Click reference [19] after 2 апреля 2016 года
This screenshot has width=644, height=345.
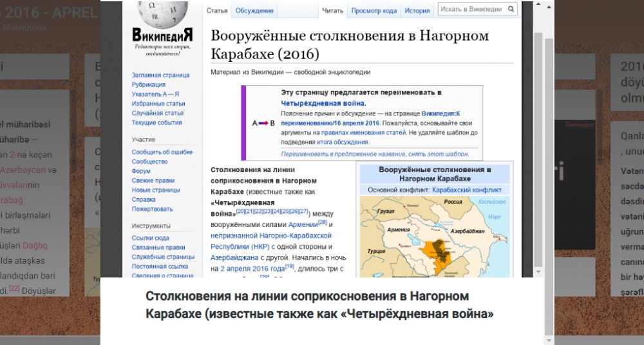(290, 266)
